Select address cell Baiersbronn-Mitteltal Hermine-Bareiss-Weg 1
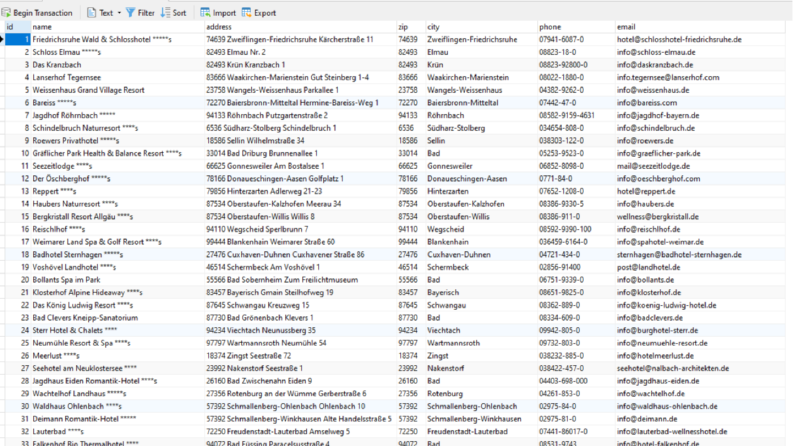793x446 pixels. 300,103
